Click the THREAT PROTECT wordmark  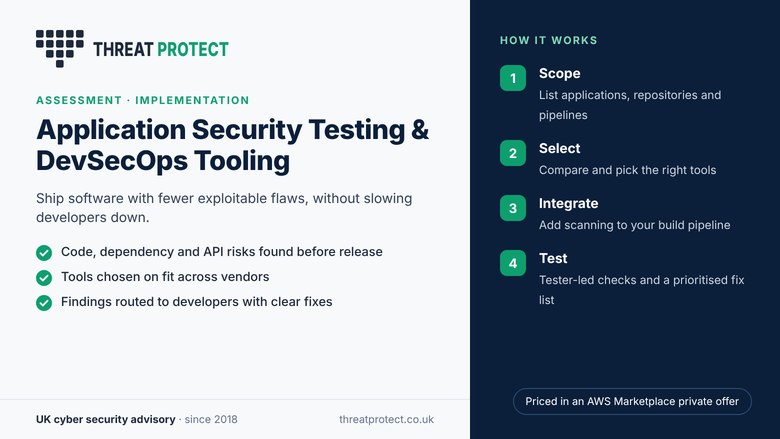click(161, 49)
